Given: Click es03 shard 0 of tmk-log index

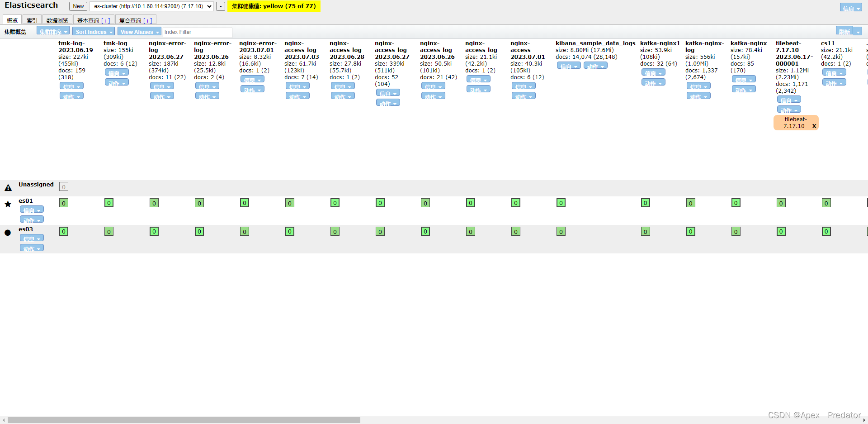Looking at the screenshot, I should (109, 231).
